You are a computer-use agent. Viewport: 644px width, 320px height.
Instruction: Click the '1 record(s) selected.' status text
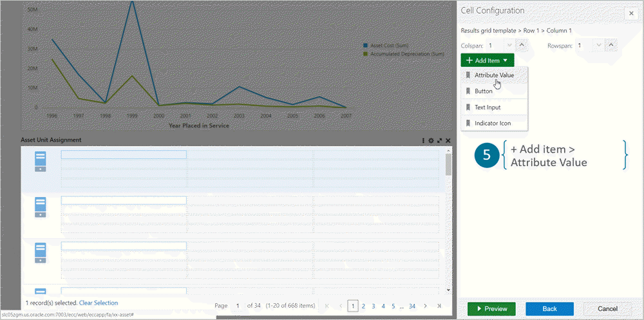[52, 303]
